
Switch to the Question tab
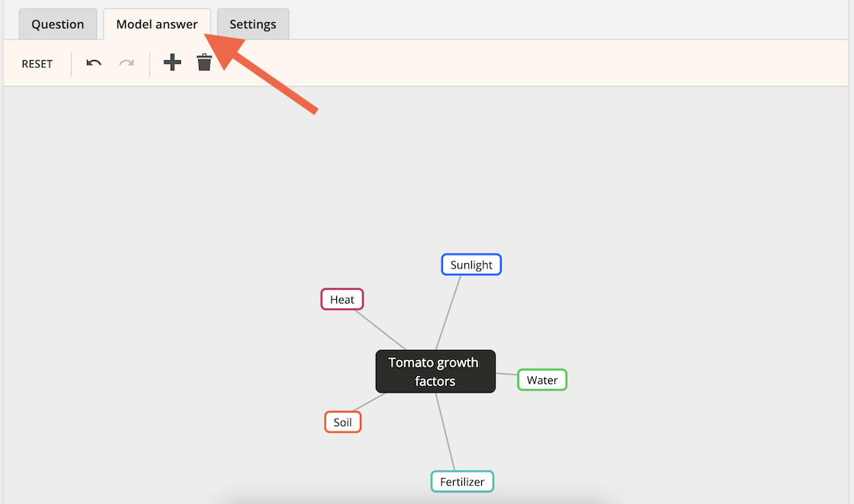click(x=58, y=24)
